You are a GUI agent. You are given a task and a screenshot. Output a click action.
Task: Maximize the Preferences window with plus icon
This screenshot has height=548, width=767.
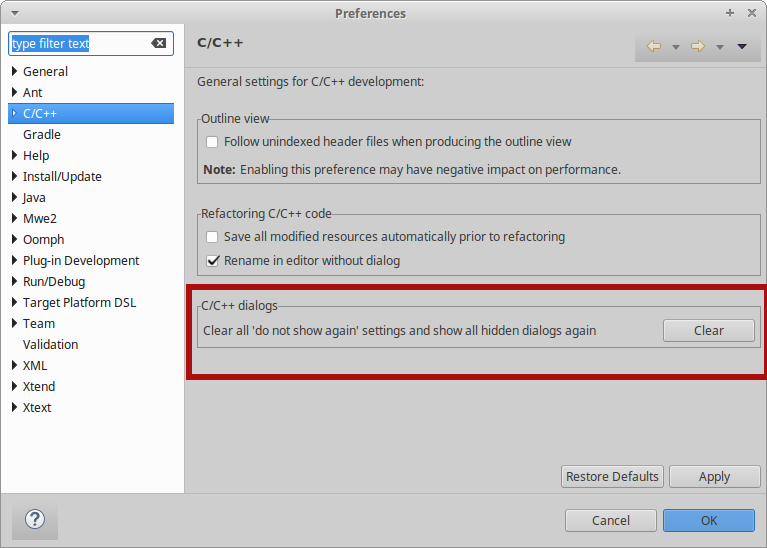point(730,13)
